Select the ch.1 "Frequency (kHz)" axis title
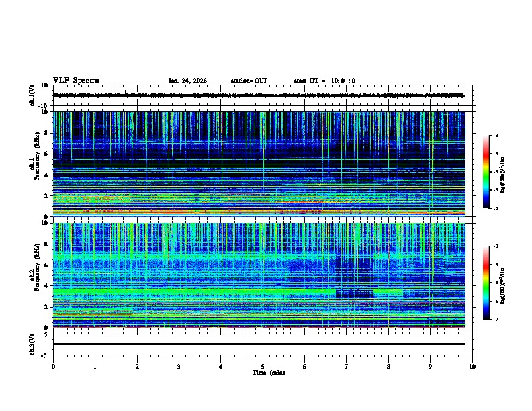532x411 pixels. (38, 156)
